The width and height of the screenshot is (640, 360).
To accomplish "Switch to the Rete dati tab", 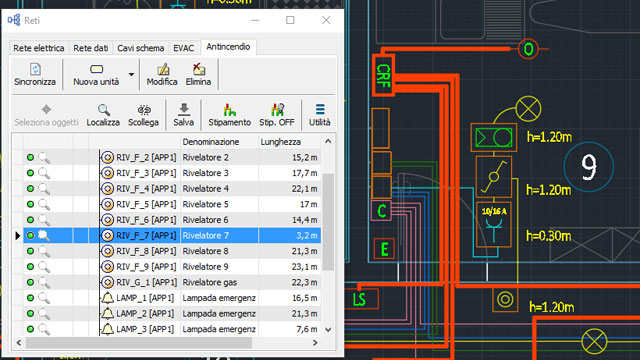I will pyautogui.click(x=91, y=48).
